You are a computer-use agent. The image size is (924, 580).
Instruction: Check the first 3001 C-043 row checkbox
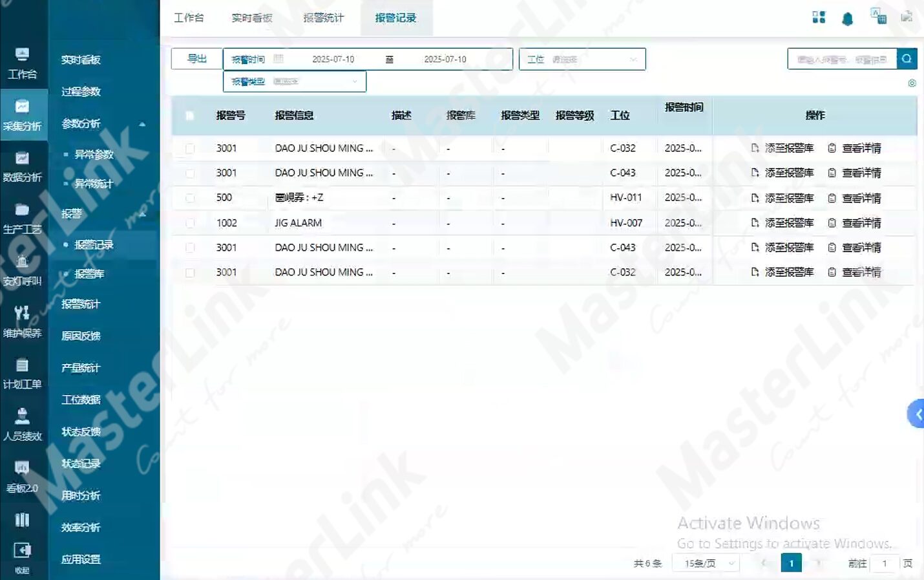tap(190, 173)
